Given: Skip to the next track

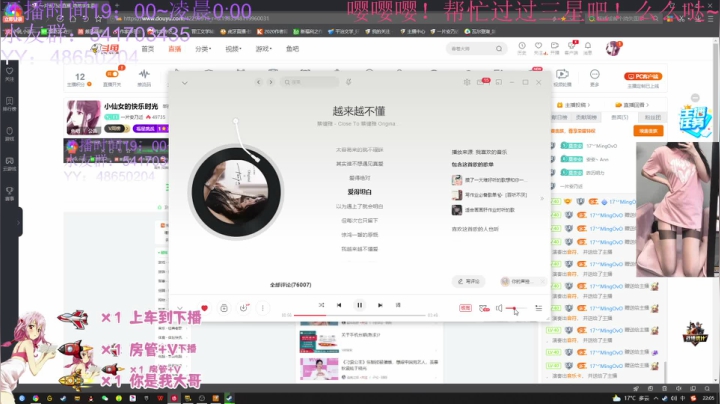Looking at the screenshot, I should coord(380,305).
